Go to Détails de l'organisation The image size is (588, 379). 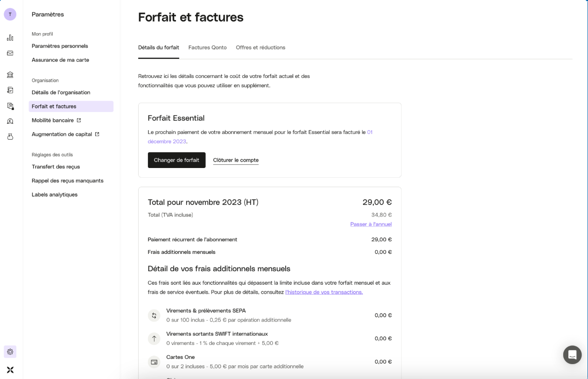pos(61,92)
